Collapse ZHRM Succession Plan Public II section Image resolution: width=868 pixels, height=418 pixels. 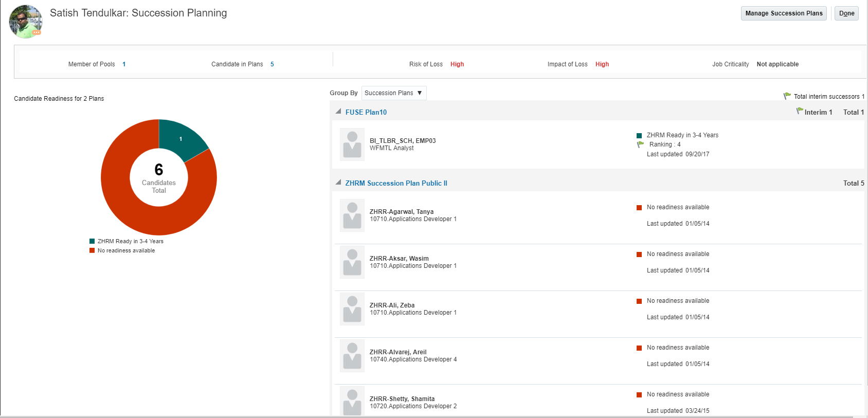[x=338, y=183]
